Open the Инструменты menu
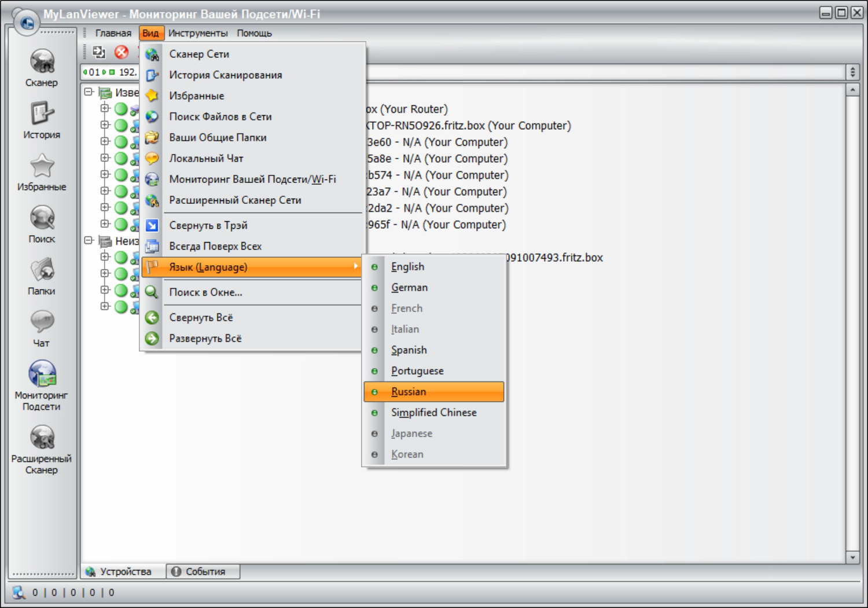Image resolution: width=868 pixels, height=608 pixels. 198,33
